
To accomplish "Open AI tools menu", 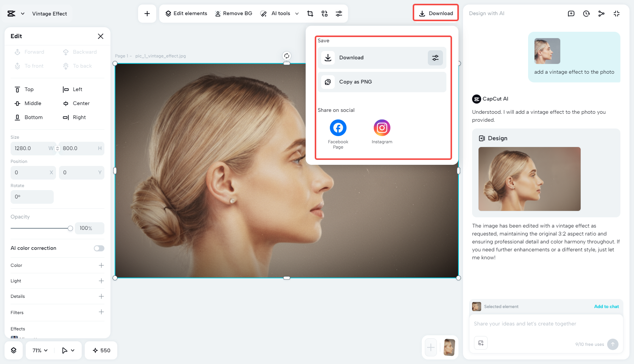I will pos(280,14).
